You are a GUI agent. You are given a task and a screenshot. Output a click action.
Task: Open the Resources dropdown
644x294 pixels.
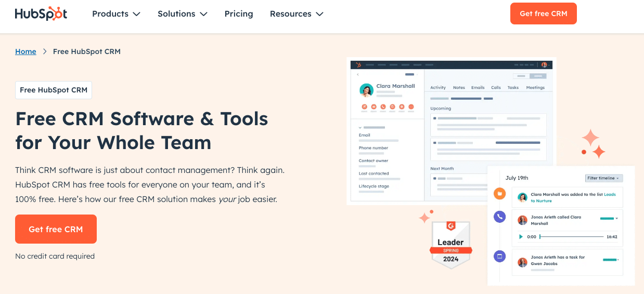pyautogui.click(x=296, y=14)
